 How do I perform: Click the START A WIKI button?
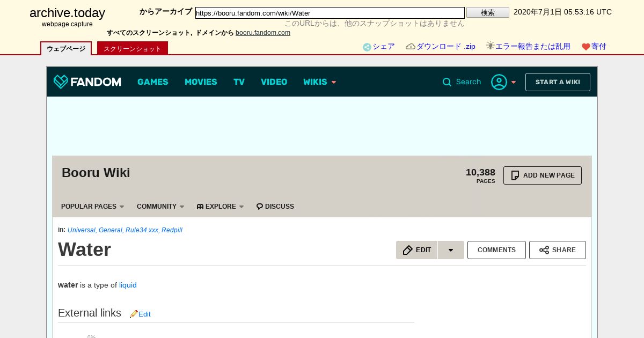(x=558, y=82)
